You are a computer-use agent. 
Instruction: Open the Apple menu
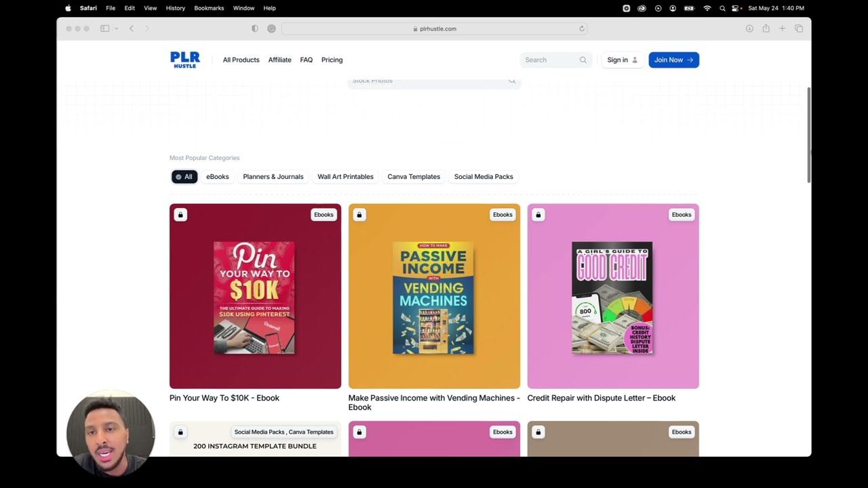[68, 8]
